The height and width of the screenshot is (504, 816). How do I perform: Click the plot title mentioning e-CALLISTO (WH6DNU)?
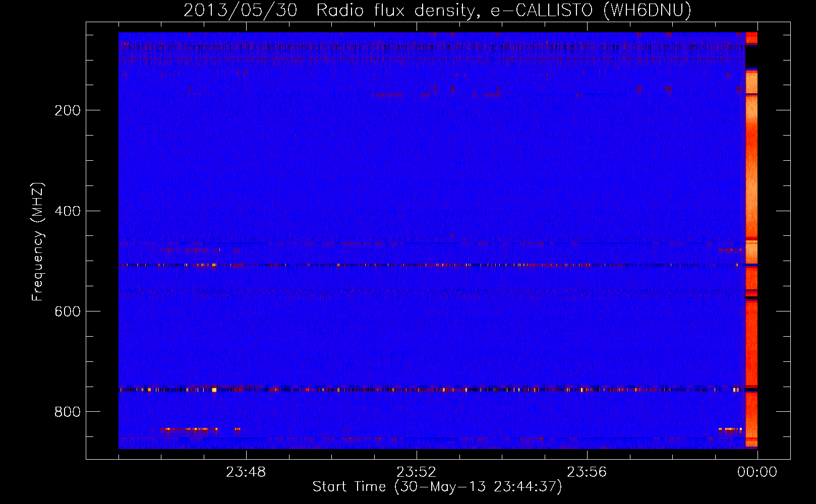(437, 10)
